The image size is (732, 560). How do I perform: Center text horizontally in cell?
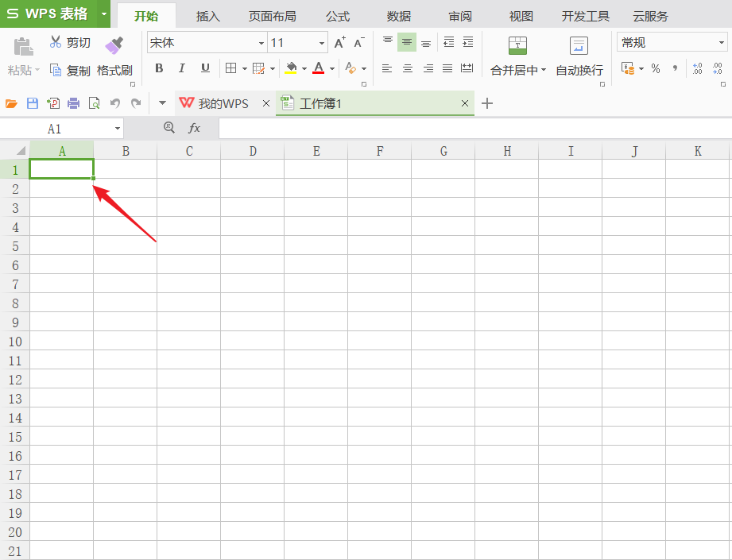[408, 68]
